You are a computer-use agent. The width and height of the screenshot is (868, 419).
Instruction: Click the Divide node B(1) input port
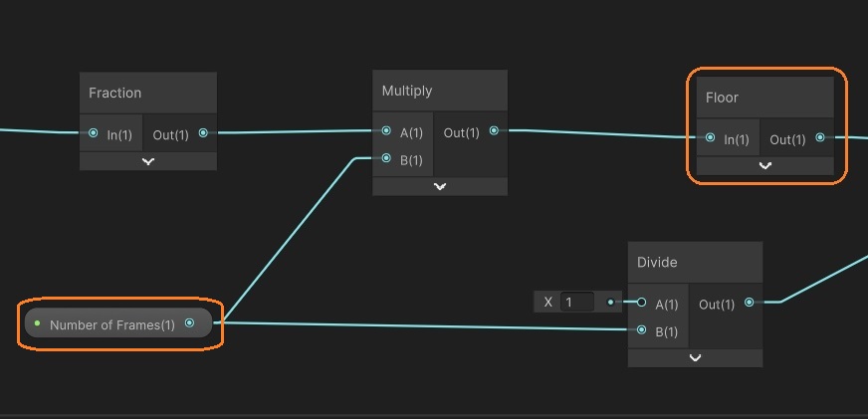[641, 330]
